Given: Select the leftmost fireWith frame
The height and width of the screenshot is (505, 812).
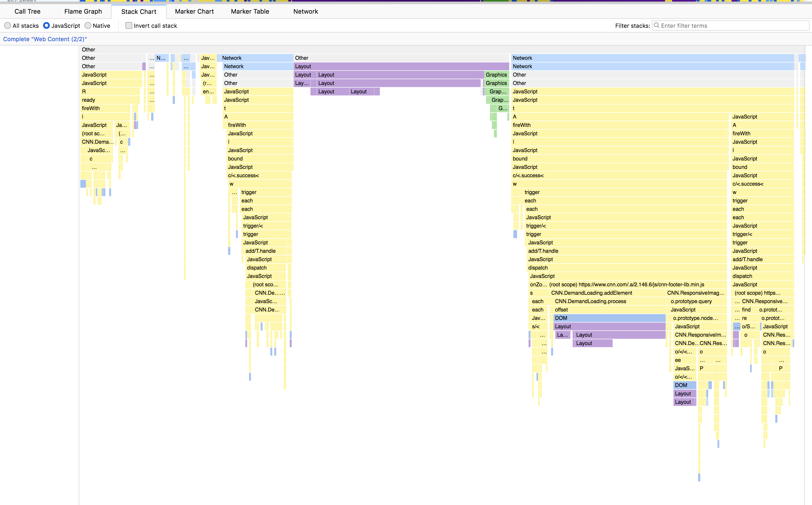Looking at the screenshot, I should pos(105,108).
